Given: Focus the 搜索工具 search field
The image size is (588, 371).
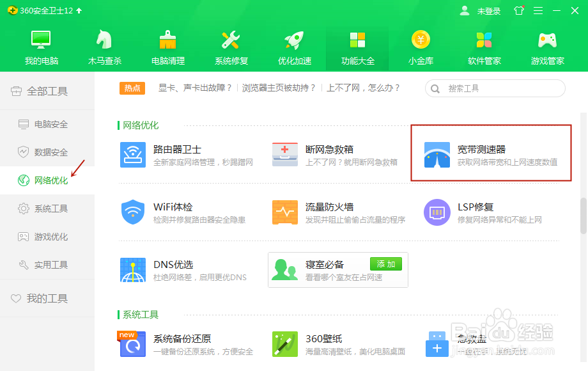Looking at the screenshot, I should (x=495, y=88).
